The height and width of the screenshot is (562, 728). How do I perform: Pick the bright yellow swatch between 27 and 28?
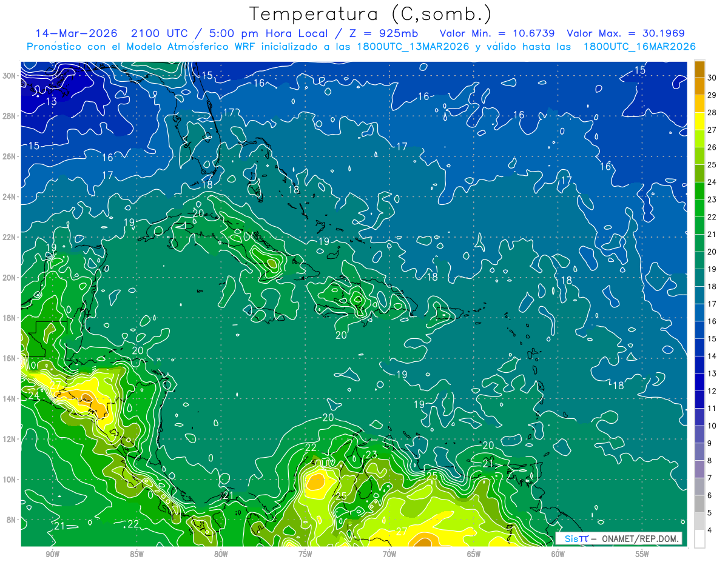pos(699,121)
